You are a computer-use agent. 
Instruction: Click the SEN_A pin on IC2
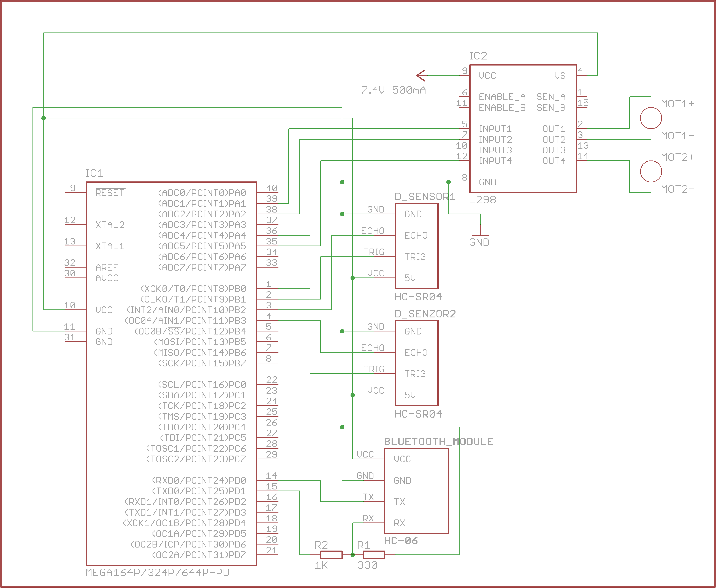click(x=551, y=97)
